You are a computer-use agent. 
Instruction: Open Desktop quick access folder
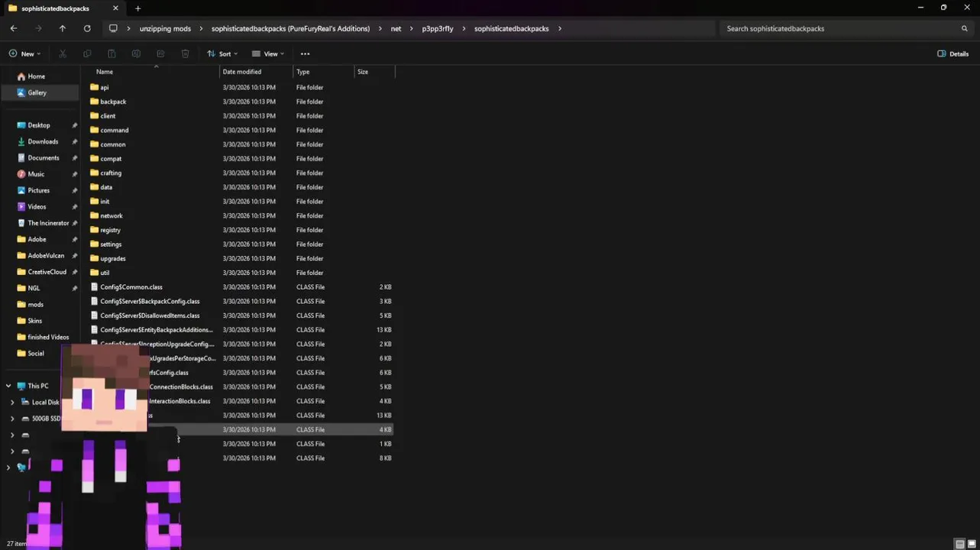[39, 125]
